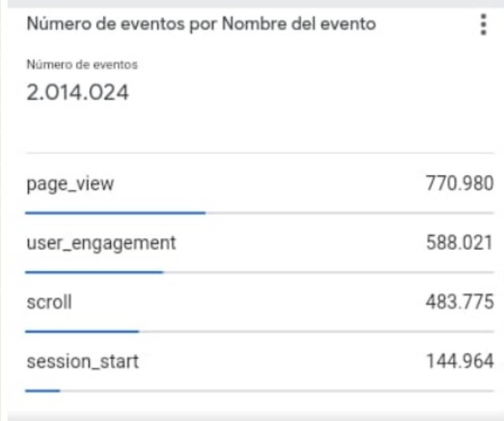This screenshot has height=421, width=504.
Task: Click the gray bar track beneath session_start
Action: [276, 390]
